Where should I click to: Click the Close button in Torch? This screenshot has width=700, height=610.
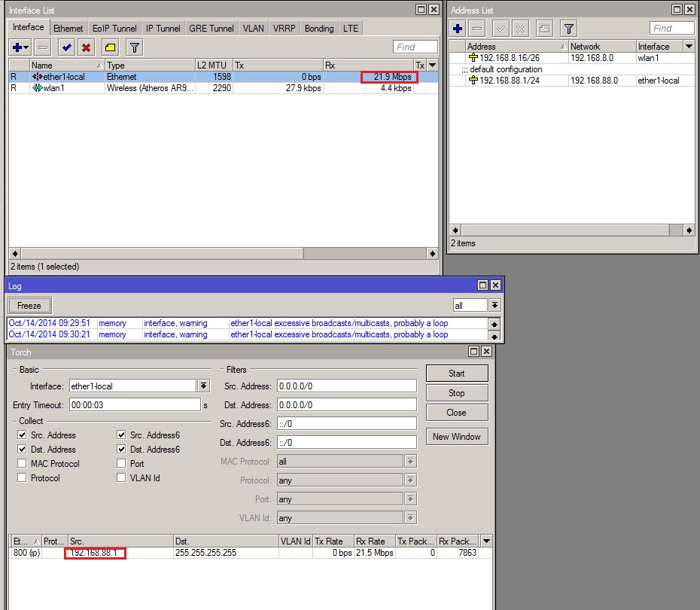(457, 413)
